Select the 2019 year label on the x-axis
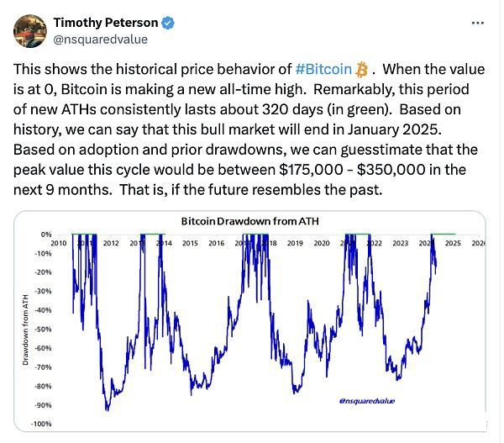The height and width of the screenshot is (443, 504). coord(295,243)
